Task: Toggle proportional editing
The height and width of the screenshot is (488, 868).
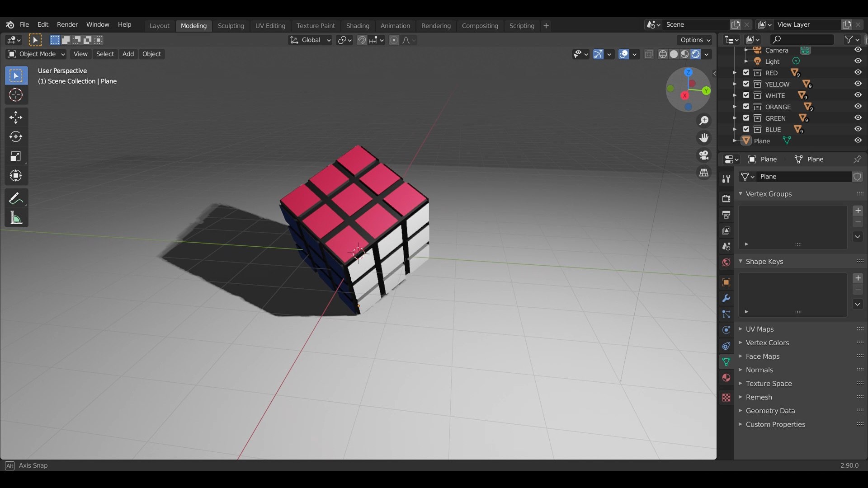Action: [394, 40]
